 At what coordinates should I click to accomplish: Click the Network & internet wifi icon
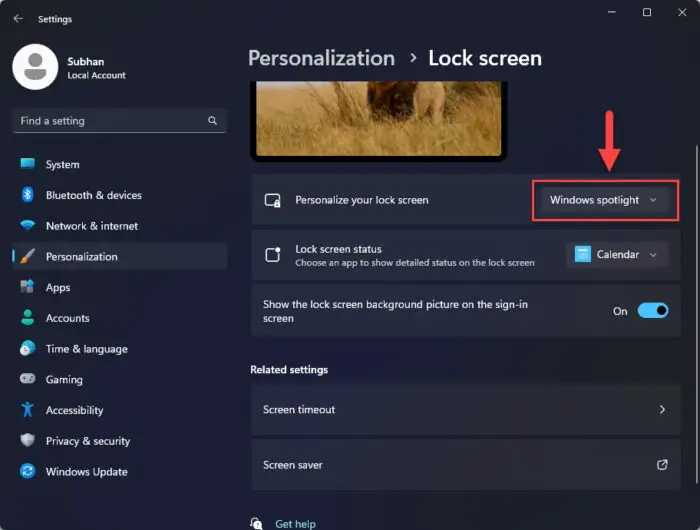27,226
